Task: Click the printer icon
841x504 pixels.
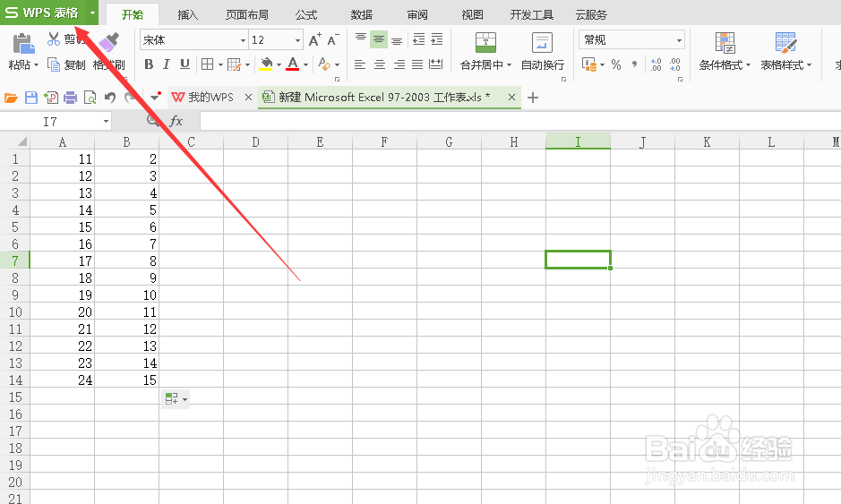Action: coord(70,98)
